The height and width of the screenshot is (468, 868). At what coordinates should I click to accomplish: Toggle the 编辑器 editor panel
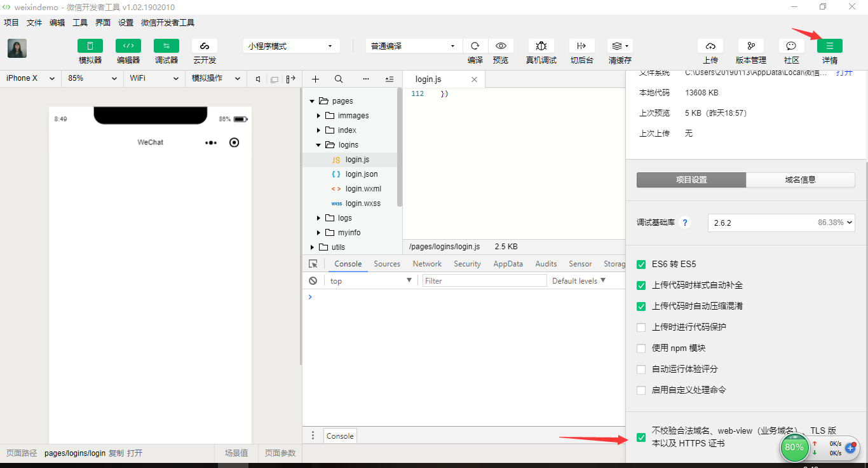pyautogui.click(x=128, y=46)
